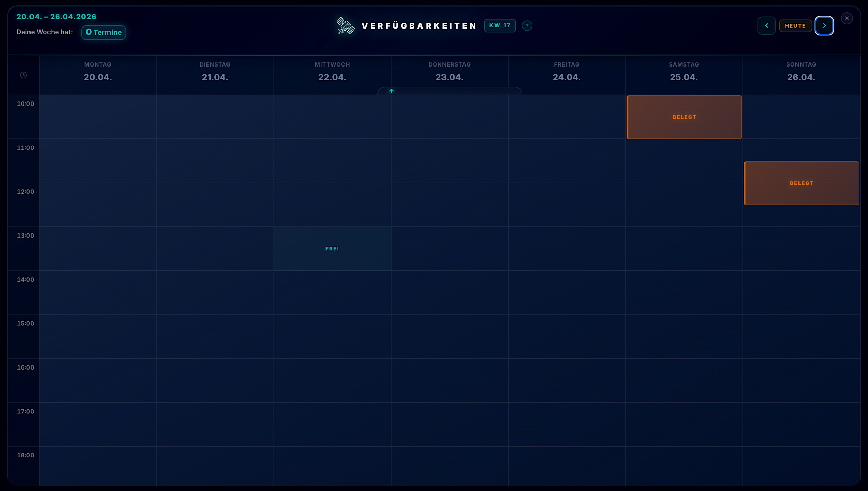868x491 pixels.
Task: Click the 12:00 time label
Action: tap(25, 192)
